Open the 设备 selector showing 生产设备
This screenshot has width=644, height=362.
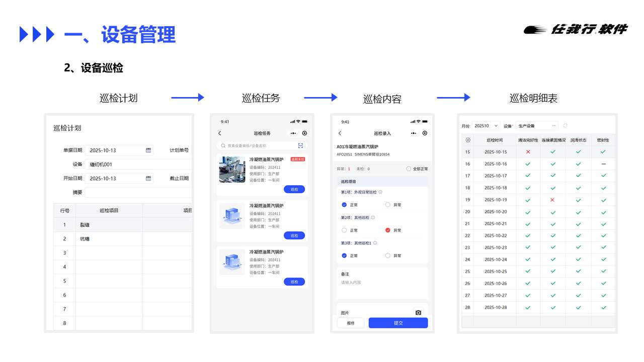click(x=537, y=126)
